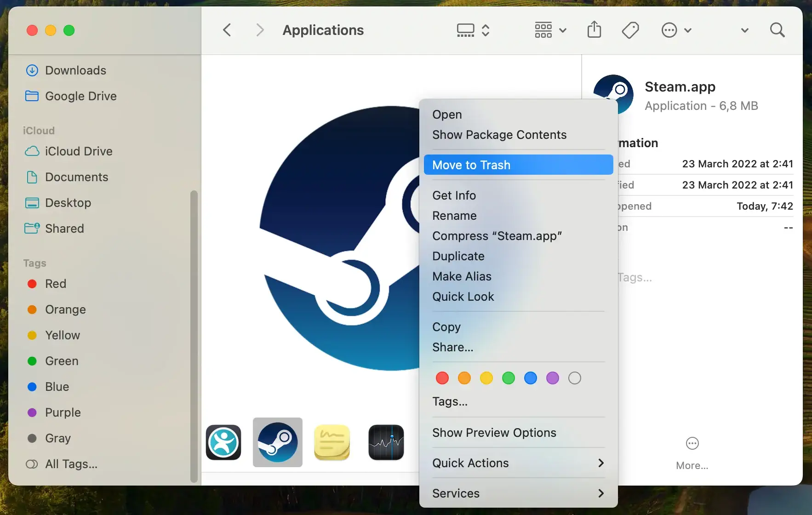Click the sidebar scrollbar

[194, 336]
